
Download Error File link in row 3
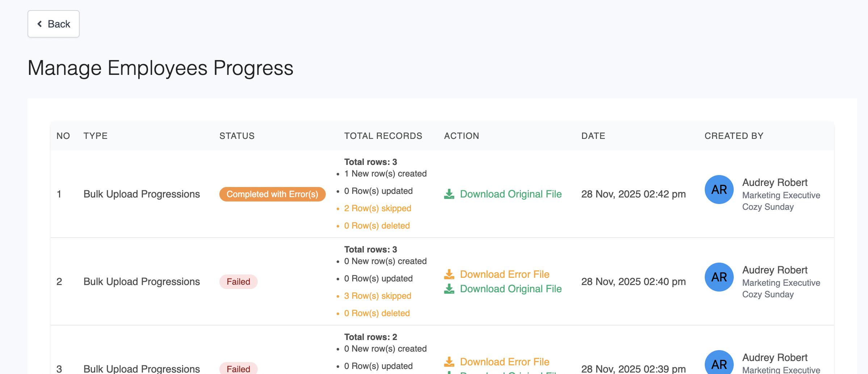(505, 362)
